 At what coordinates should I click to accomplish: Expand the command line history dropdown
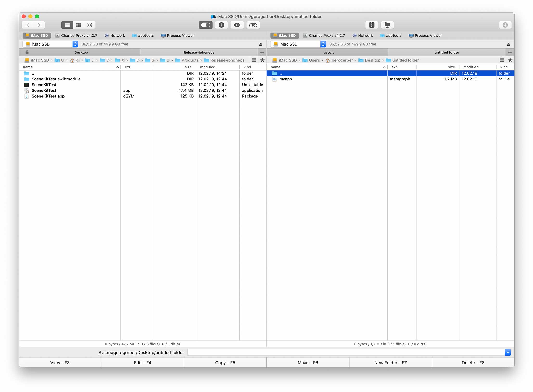[x=507, y=352]
